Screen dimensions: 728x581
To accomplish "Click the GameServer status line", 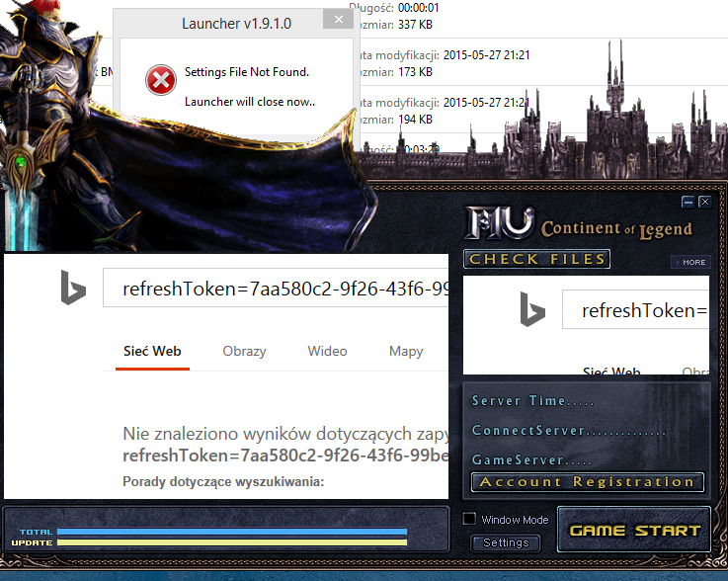I will pos(532,459).
